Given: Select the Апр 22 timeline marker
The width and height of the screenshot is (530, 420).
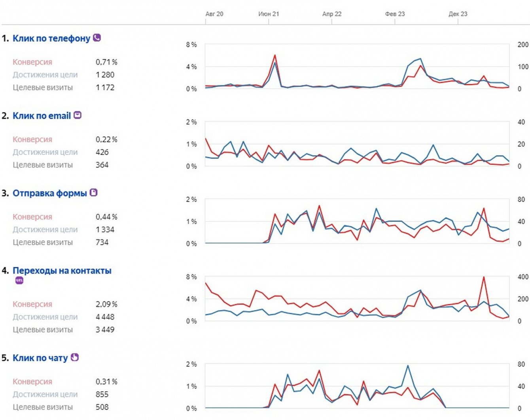Looking at the screenshot, I should point(331,14).
